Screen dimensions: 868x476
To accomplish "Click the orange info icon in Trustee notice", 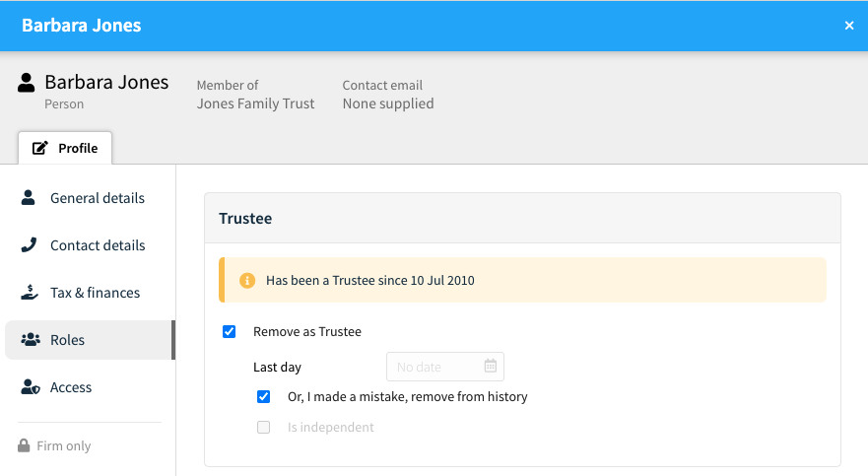I will pyautogui.click(x=247, y=281).
